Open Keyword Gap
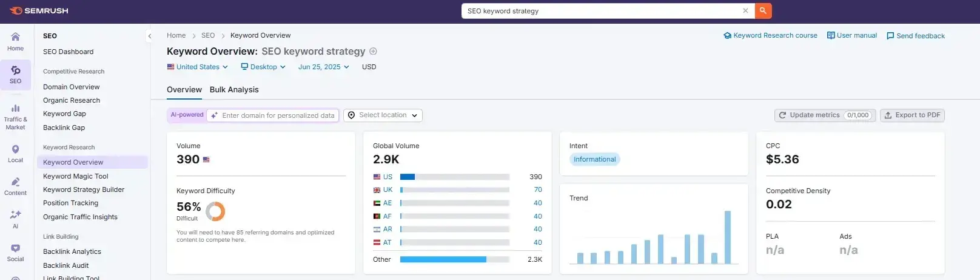The width and height of the screenshot is (980, 280). 64,114
